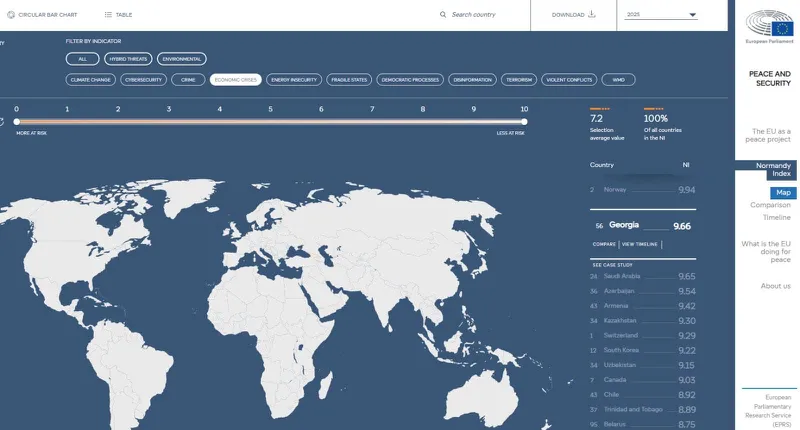
Task: Open the 2025 year dropdown
Action: (x=661, y=15)
